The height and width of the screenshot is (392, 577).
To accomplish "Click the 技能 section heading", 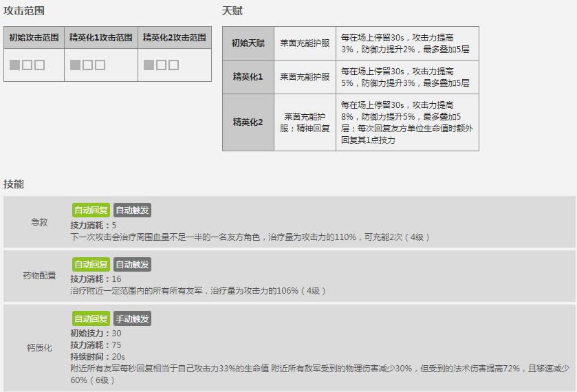I will click(14, 184).
